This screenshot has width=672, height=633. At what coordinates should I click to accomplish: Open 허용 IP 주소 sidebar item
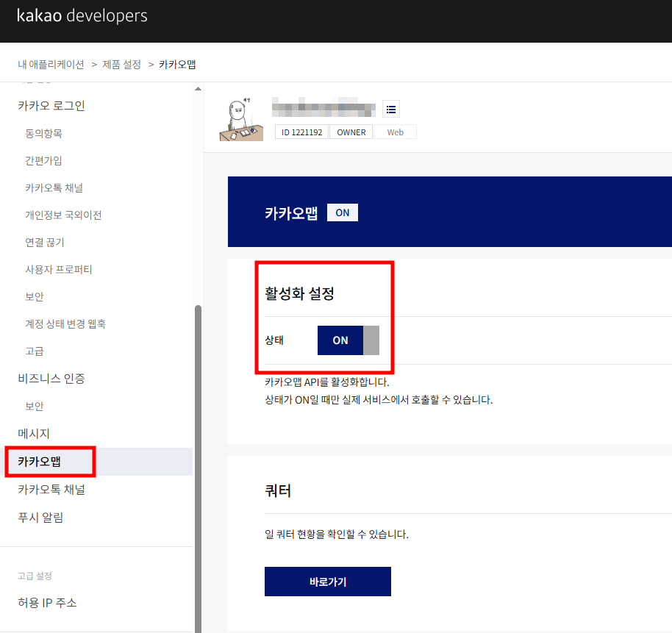47,603
